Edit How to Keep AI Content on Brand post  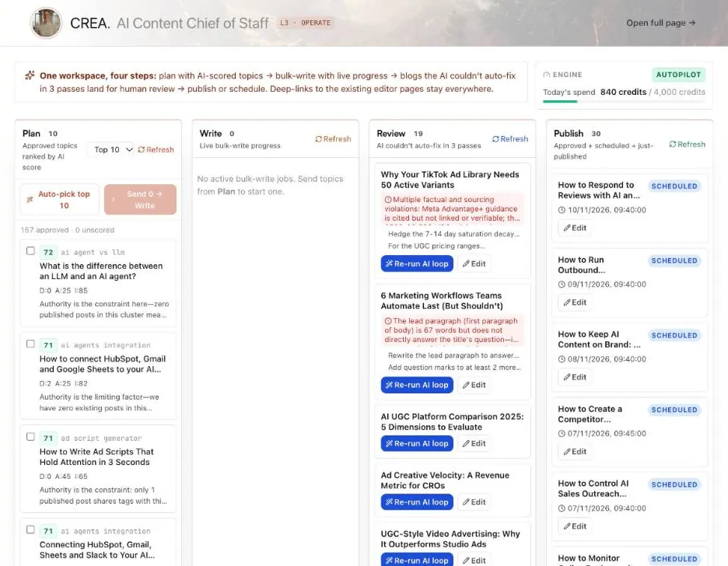click(575, 377)
